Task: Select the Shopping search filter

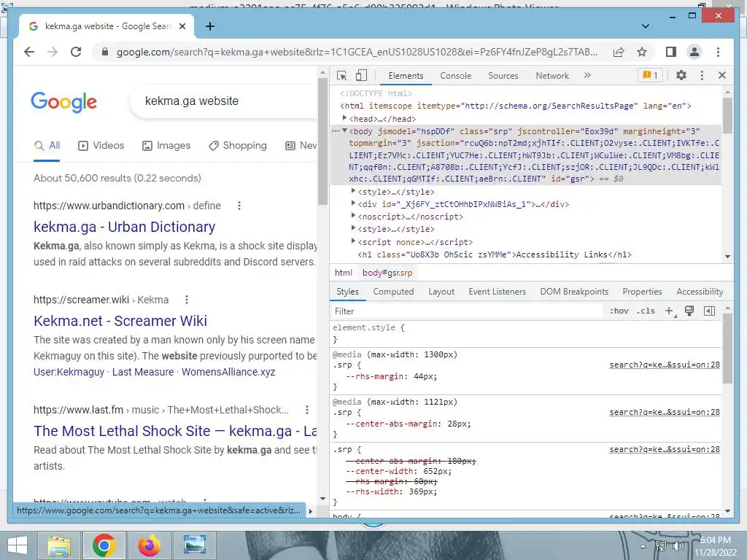Action: (238, 146)
